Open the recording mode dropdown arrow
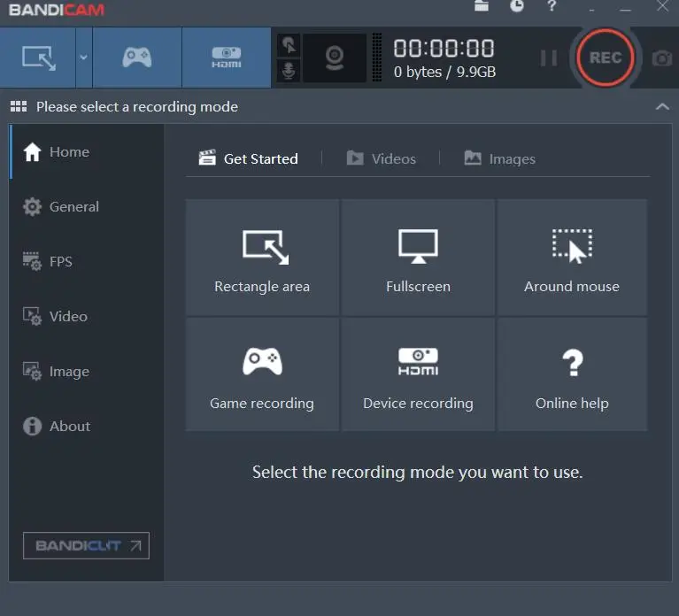 click(83, 58)
